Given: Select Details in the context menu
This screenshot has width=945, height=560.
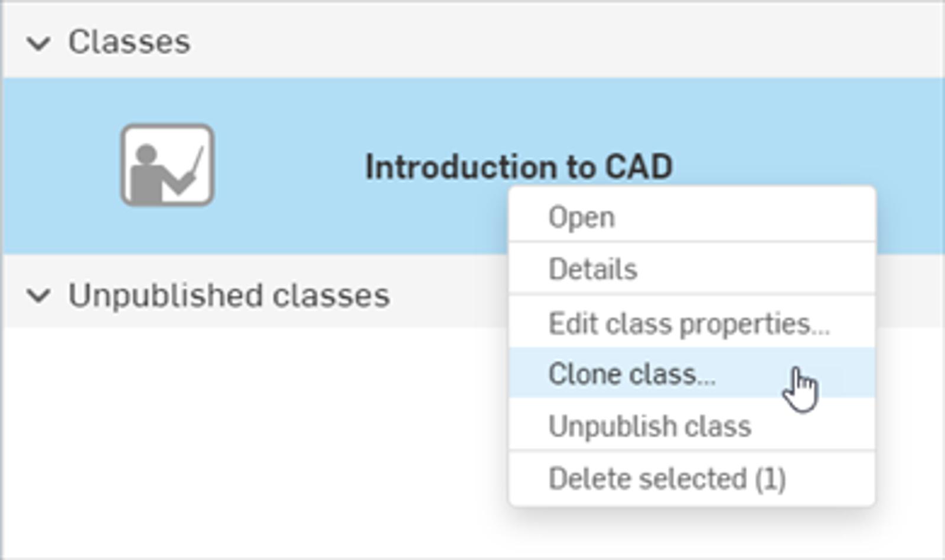Looking at the screenshot, I should point(592,269).
